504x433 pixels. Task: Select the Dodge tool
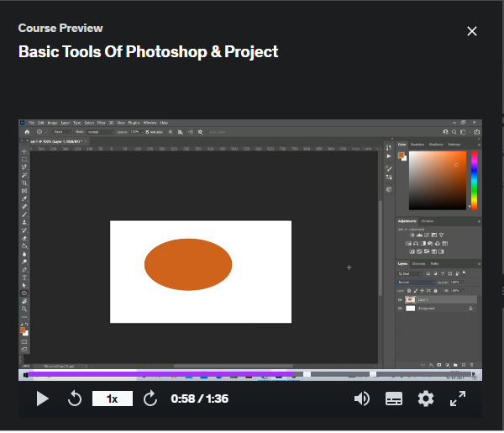(24, 261)
